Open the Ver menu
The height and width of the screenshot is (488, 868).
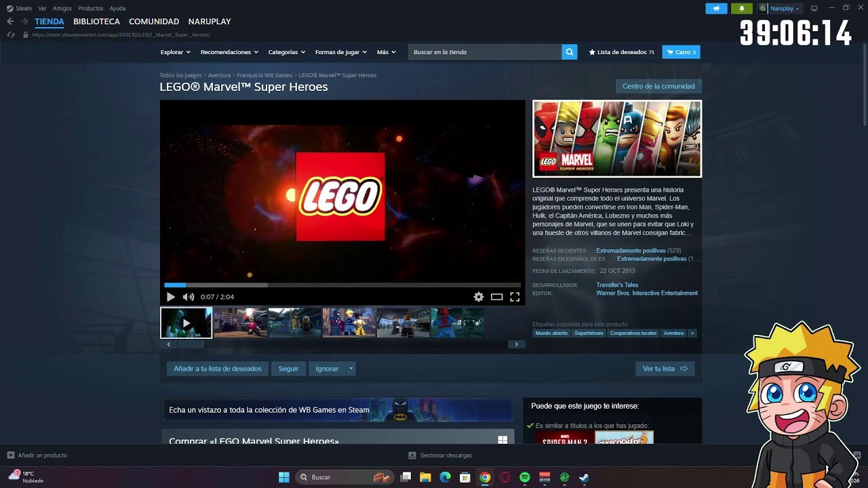pyautogui.click(x=42, y=8)
